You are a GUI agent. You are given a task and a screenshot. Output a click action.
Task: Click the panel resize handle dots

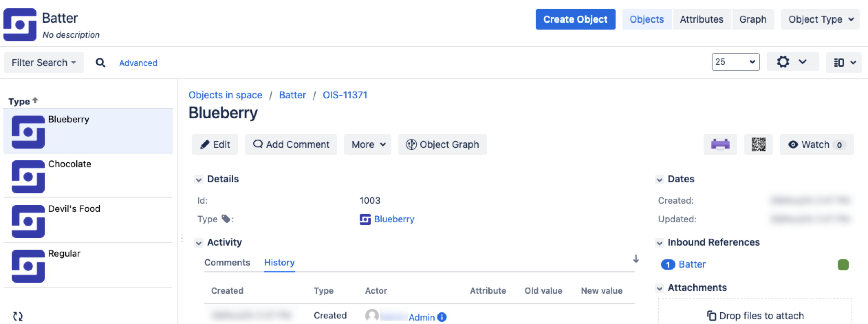point(182,238)
